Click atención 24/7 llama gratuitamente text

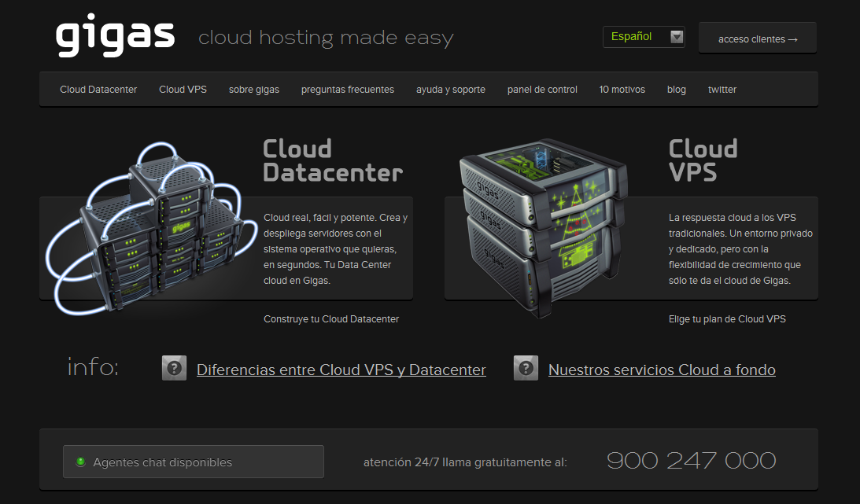click(x=465, y=462)
